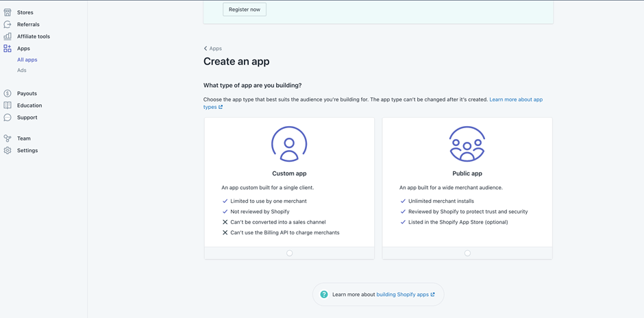The width and height of the screenshot is (644, 318).
Task: Click the Public app group illustration
Action: pos(467,144)
